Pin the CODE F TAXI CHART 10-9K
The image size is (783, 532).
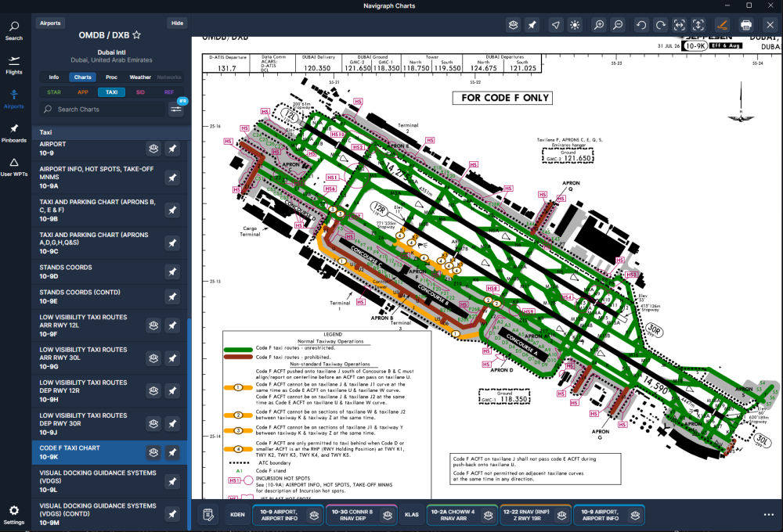tap(172, 453)
